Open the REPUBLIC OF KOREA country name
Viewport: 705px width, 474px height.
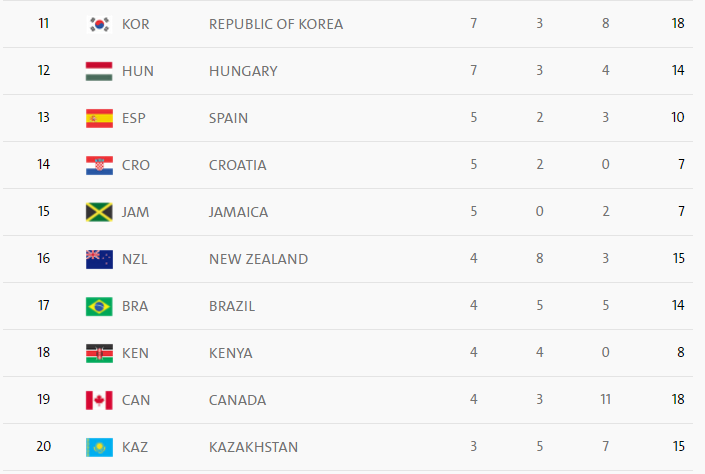click(x=276, y=24)
